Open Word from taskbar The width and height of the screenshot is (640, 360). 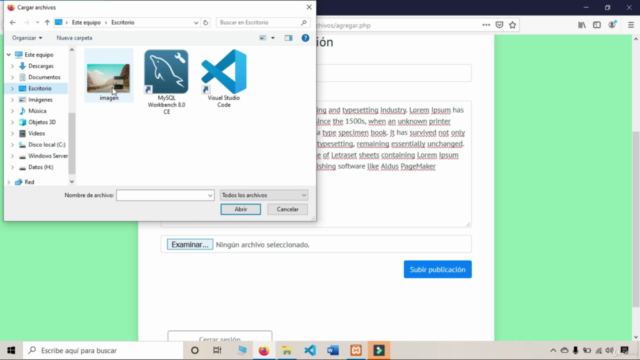coord(333,350)
